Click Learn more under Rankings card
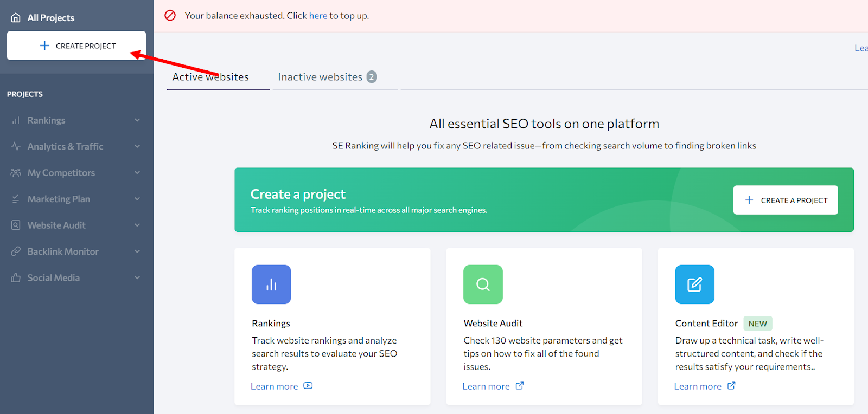The width and height of the screenshot is (868, 414). [275, 386]
